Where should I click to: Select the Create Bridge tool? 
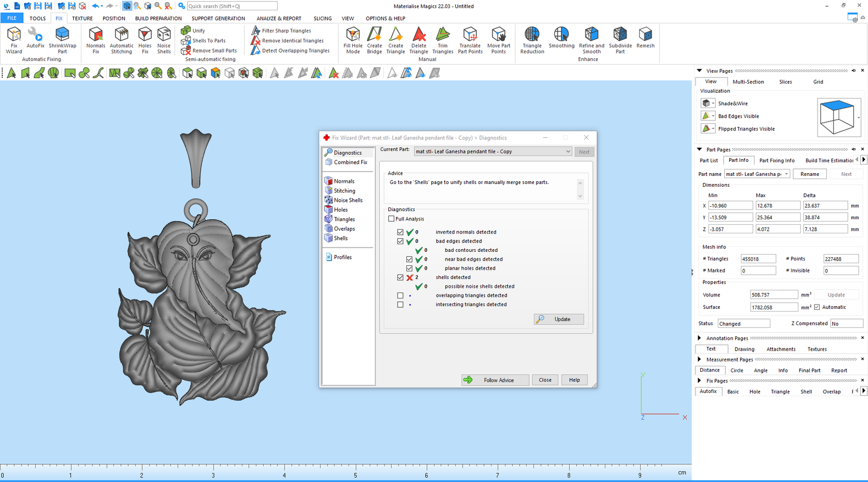pyautogui.click(x=374, y=40)
